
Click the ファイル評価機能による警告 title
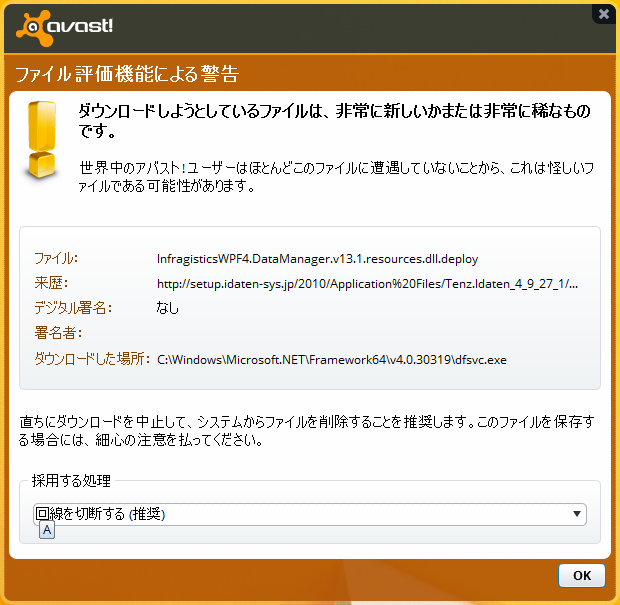click(126, 75)
